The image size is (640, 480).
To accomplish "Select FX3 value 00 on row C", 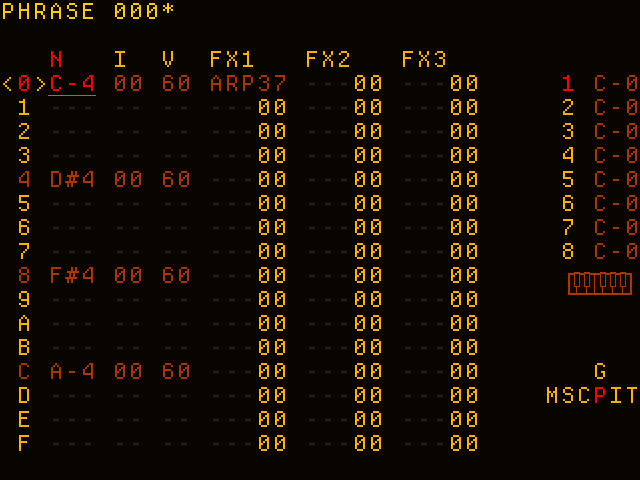I will (x=464, y=371).
